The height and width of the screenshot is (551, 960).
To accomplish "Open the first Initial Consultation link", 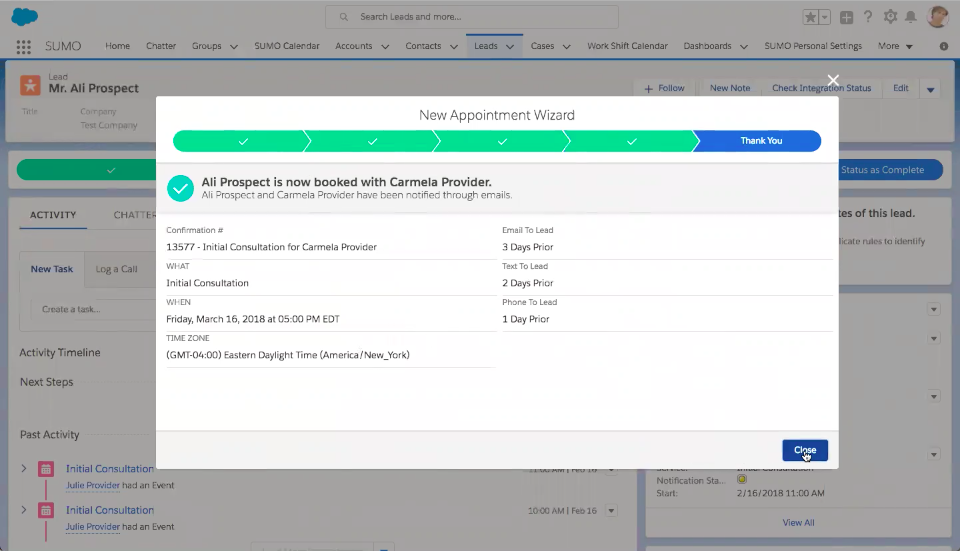I will [x=110, y=468].
